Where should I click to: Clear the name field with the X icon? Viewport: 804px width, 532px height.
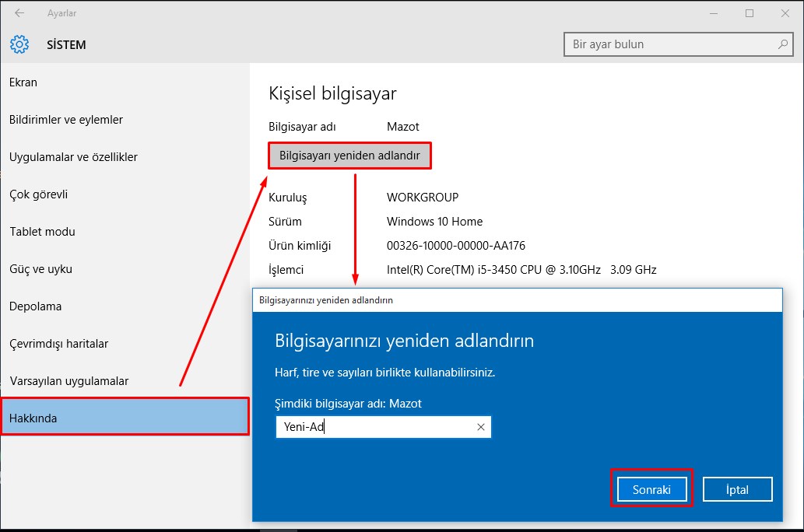[481, 427]
